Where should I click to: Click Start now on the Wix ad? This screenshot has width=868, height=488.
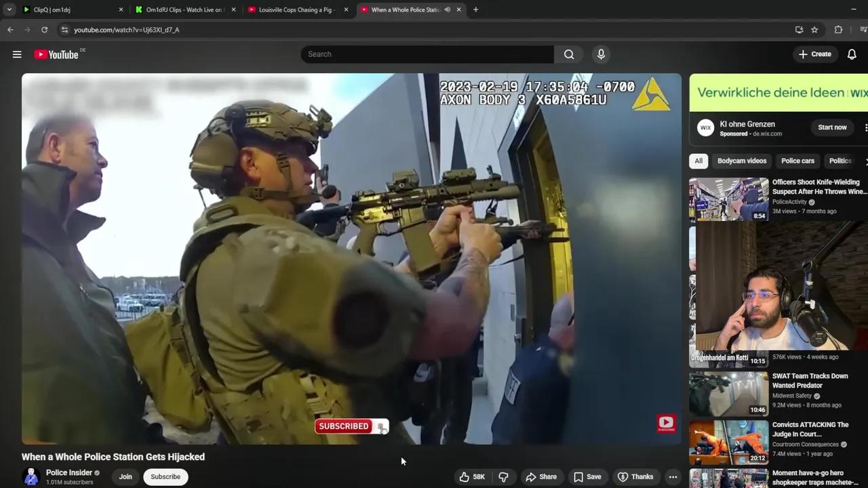coord(831,127)
